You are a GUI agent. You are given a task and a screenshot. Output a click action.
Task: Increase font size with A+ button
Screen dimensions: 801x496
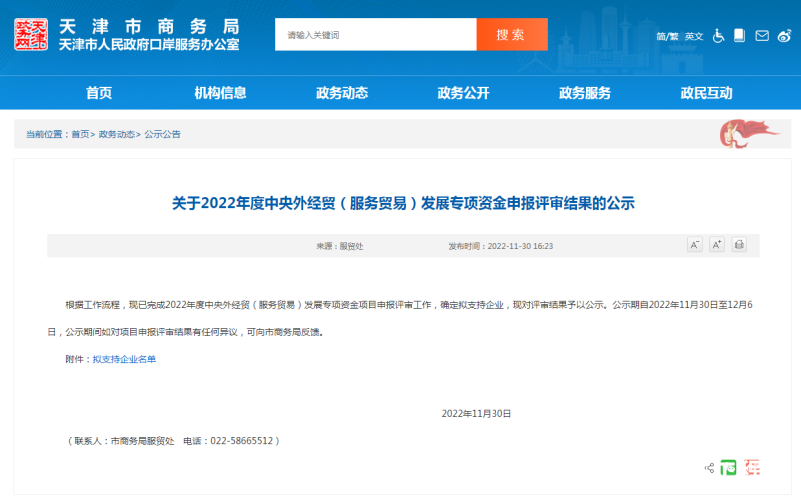(x=717, y=245)
